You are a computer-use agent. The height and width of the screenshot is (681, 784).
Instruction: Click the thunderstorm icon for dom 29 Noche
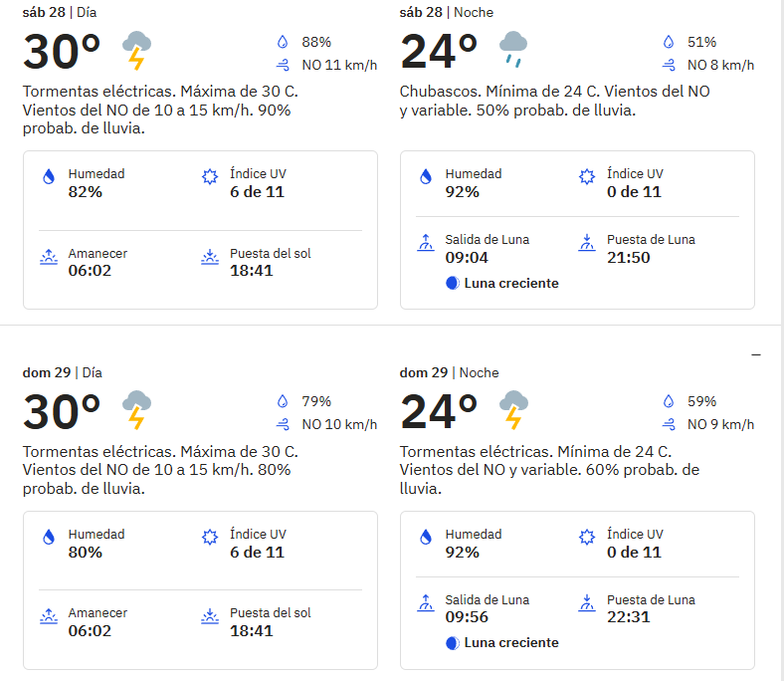[x=513, y=410]
